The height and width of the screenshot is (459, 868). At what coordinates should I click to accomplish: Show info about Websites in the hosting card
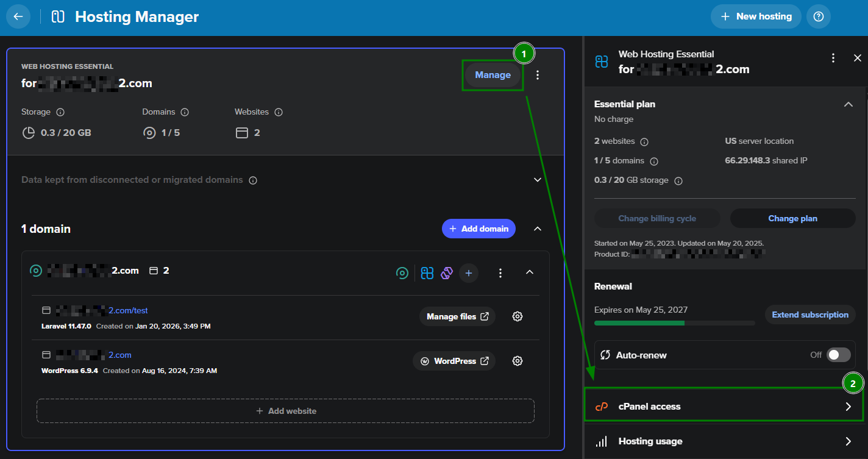[x=279, y=112]
